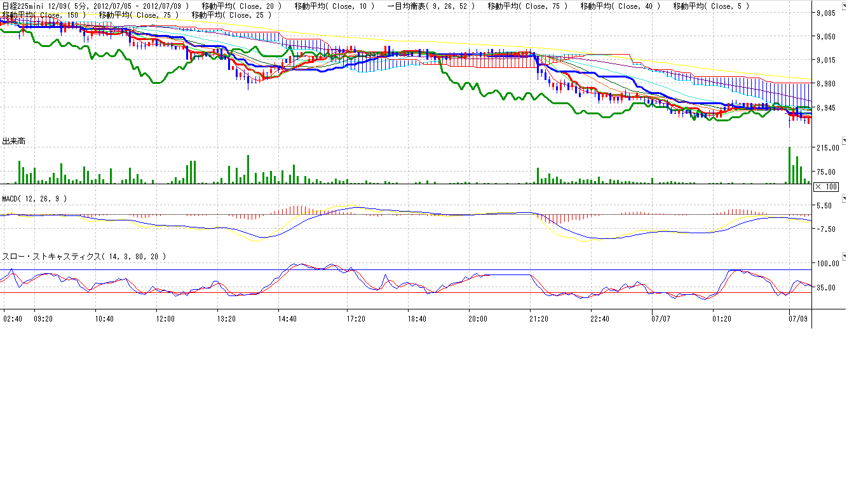Open the MACD panel dropdown arrow
The image size is (868, 488).
(844, 199)
